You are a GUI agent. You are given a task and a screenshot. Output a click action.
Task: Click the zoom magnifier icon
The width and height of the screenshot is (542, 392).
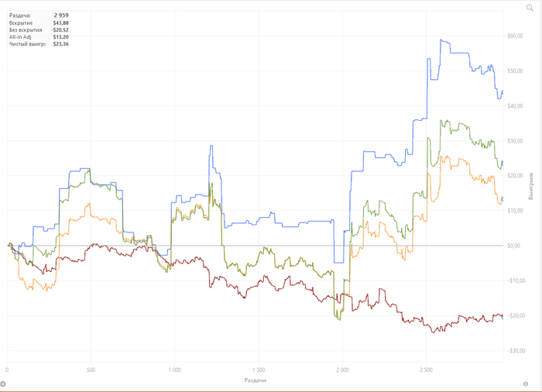click(530, 7)
